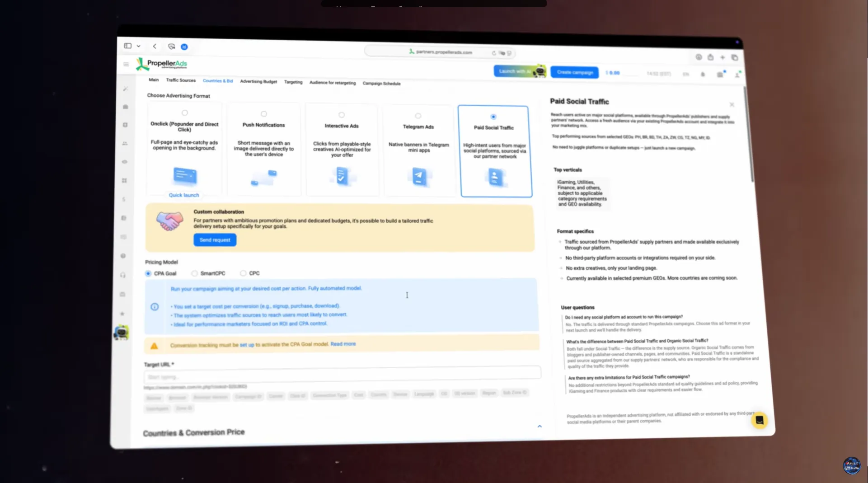Click the Interactive Ads checklist illustration
Image resolution: width=868 pixels, height=483 pixels.
coord(342,176)
